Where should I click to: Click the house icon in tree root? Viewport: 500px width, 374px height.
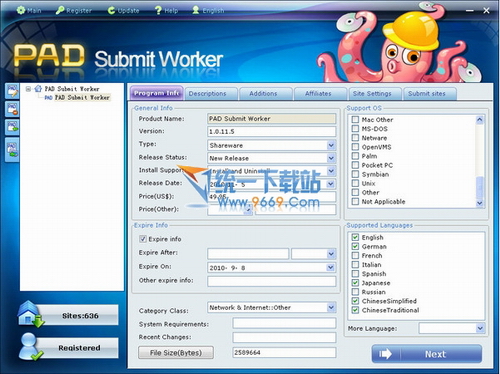pyautogui.click(x=38, y=89)
